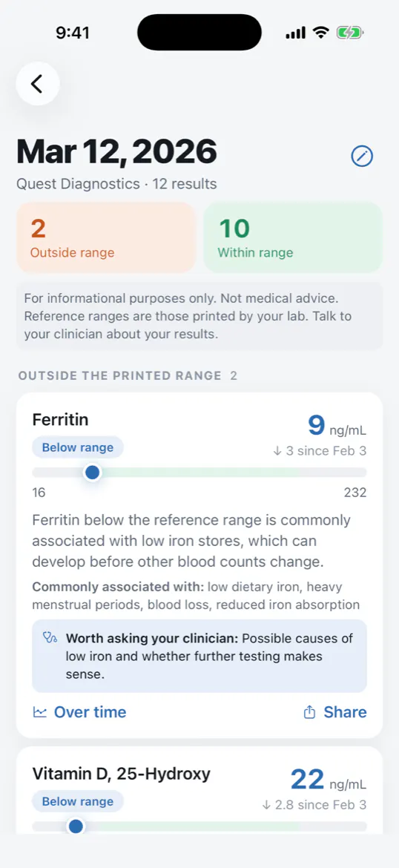Image resolution: width=399 pixels, height=868 pixels.
Task: Tap the Vitamin D Below range badge
Action: click(77, 801)
